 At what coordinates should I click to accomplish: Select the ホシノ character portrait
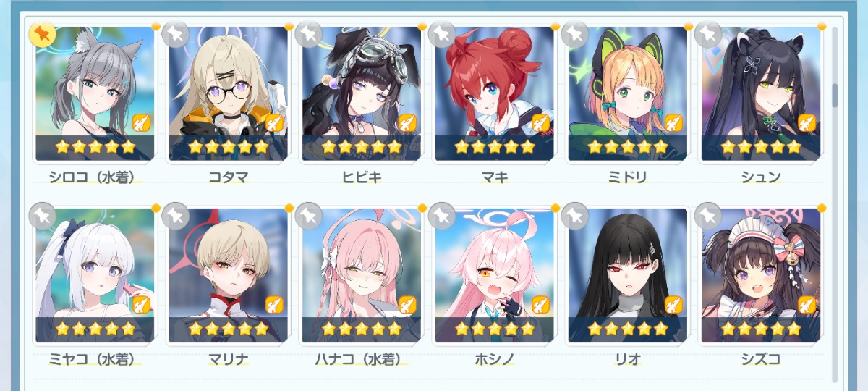click(x=495, y=275)
